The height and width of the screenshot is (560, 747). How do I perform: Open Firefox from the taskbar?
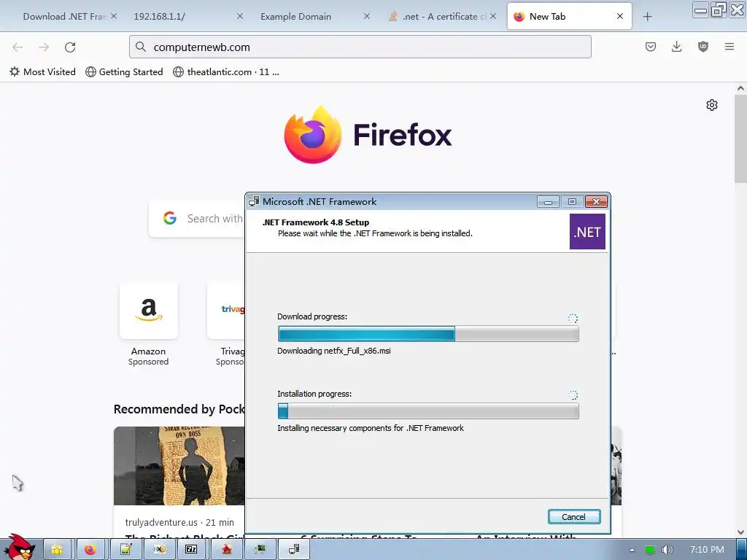90,550
